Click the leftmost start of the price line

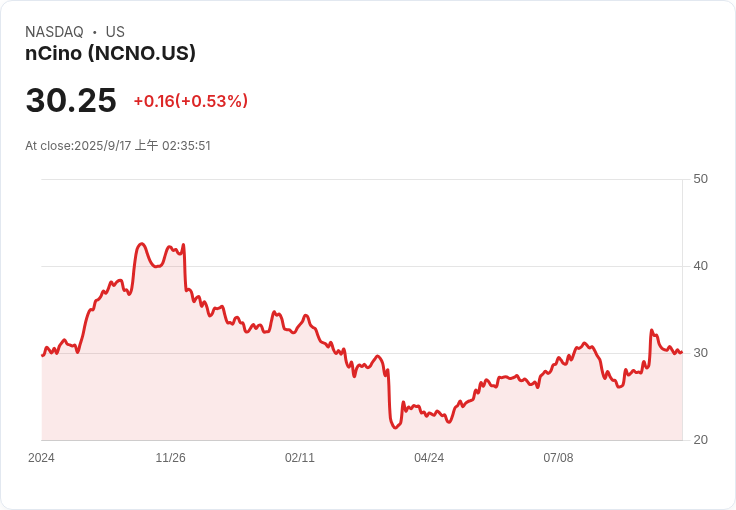point(42,356)
